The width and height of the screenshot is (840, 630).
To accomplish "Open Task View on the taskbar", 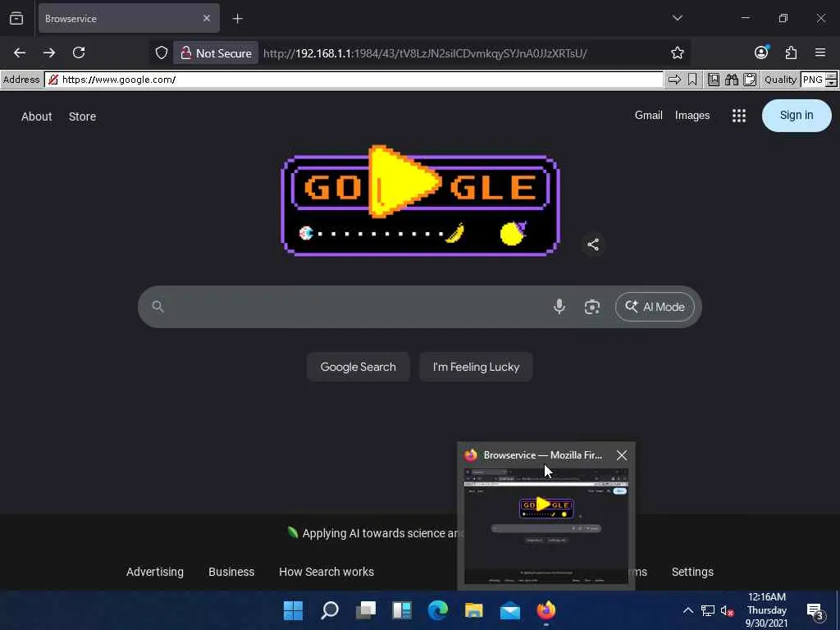I will [366, 610].
